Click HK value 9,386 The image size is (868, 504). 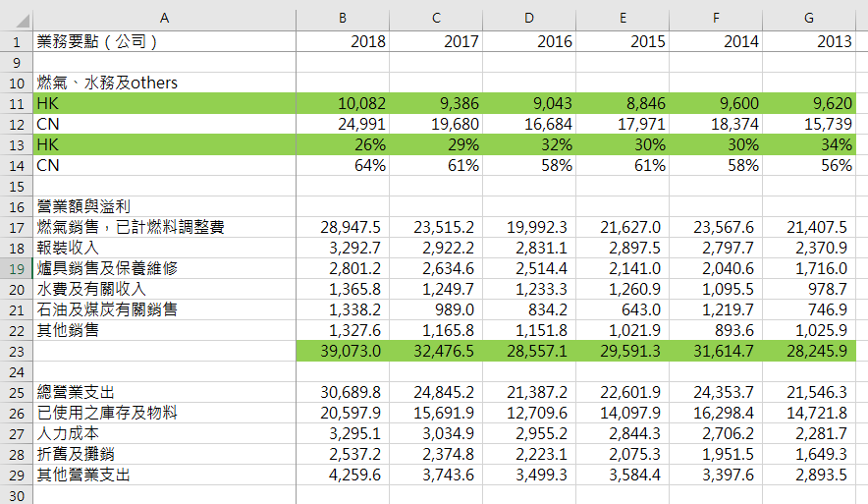point(436,103)
